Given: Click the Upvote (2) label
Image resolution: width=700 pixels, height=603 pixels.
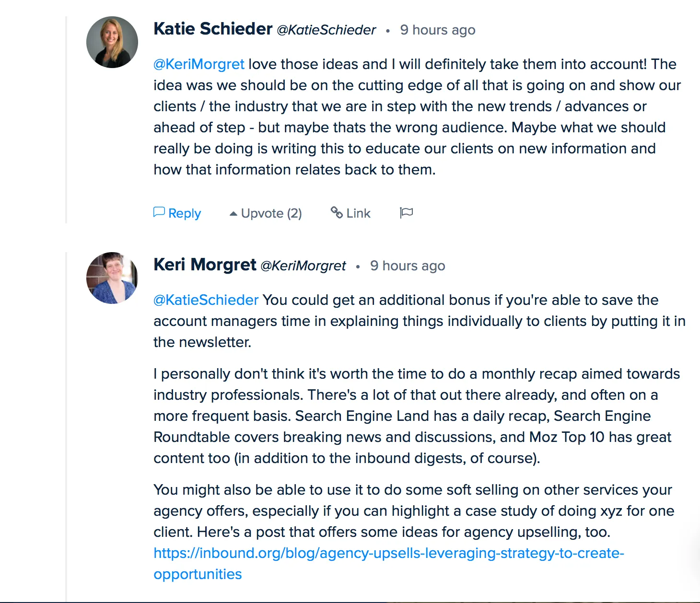Looking at the screenshot, I should point(271,213).
